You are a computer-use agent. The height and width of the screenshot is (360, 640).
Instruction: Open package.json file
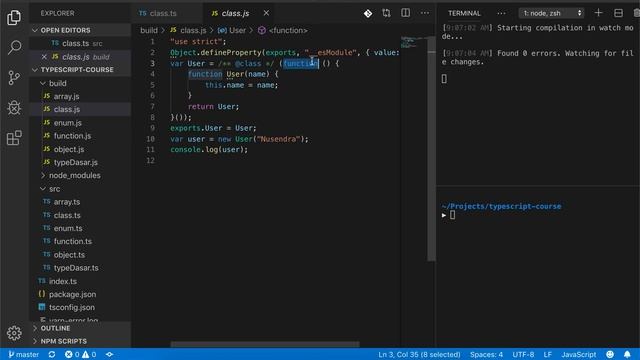click(x=80, y=294)
